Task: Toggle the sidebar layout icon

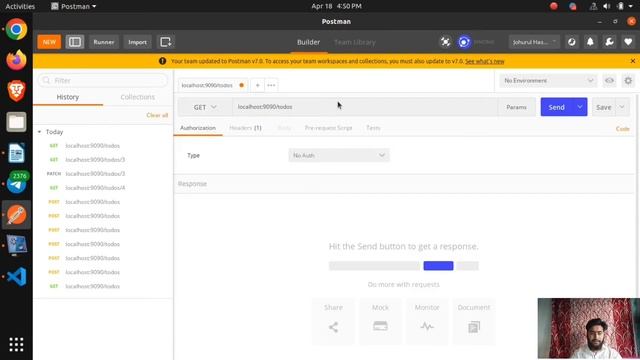Action: coord(75,42)
